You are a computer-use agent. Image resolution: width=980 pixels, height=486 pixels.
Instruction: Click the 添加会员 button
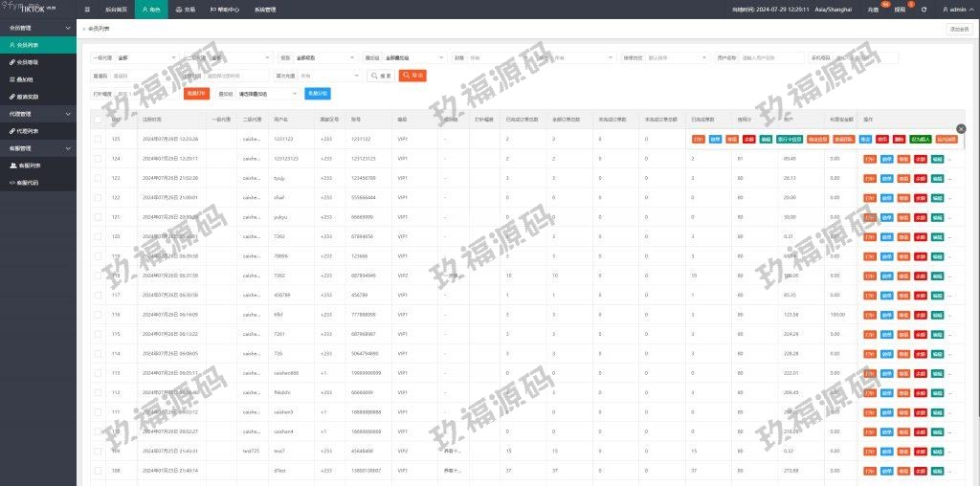tap(958, 30)
